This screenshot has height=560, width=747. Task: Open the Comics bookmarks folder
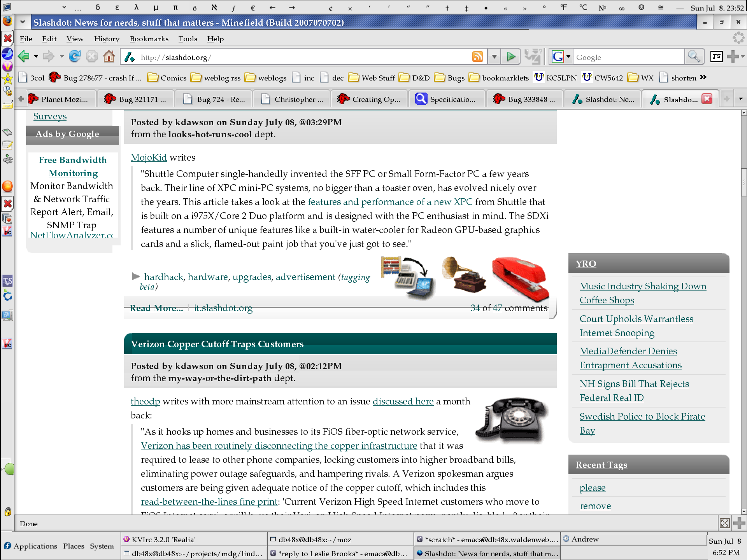(x=167, y=78)
